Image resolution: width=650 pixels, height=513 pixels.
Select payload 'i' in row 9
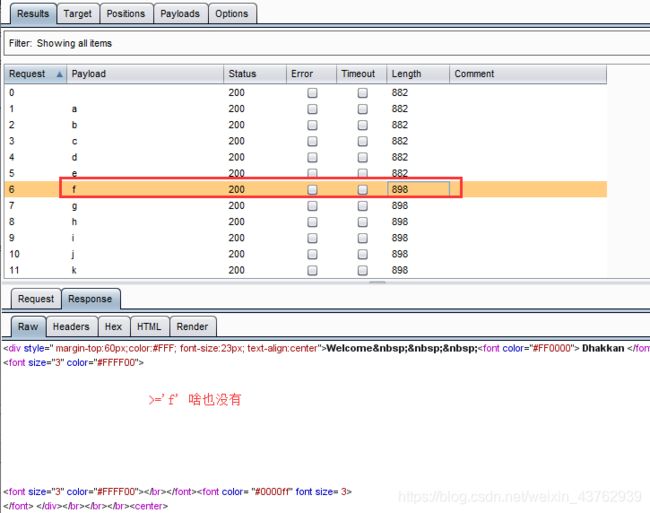(x=73, y=238)
